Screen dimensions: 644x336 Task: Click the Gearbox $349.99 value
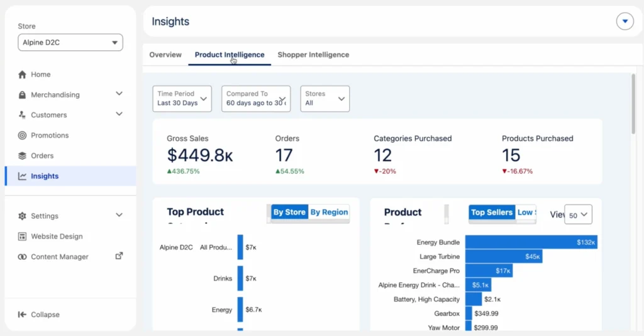486,313
